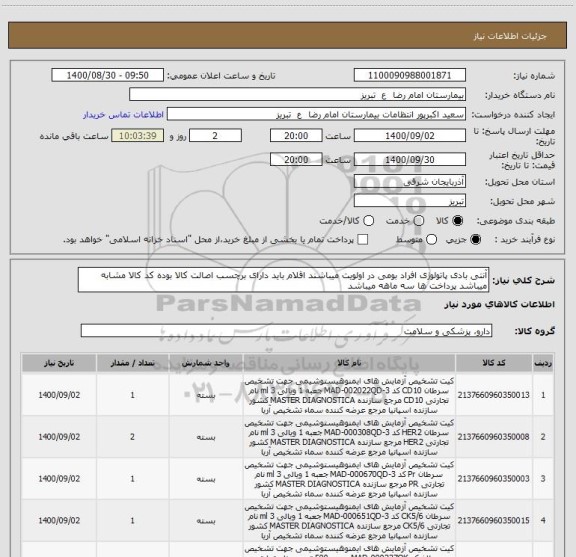Select the کالا radio button
The width and height of the screenshot is (576, 557).
tap(458, 221)
